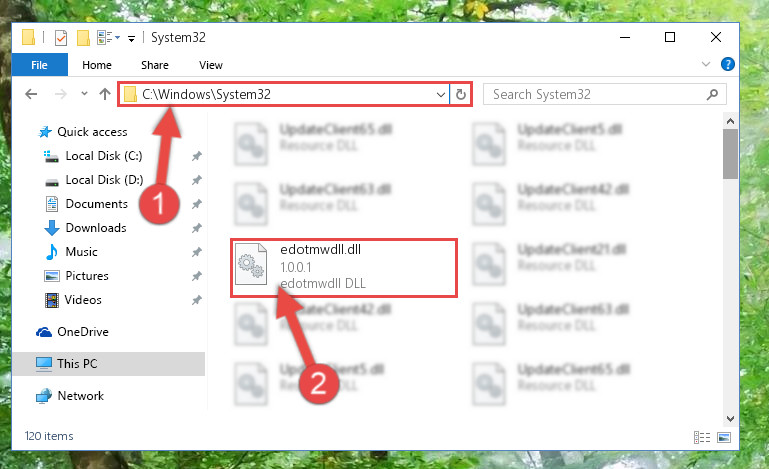
Task: Go up one folder level
Action: (104, 94)
